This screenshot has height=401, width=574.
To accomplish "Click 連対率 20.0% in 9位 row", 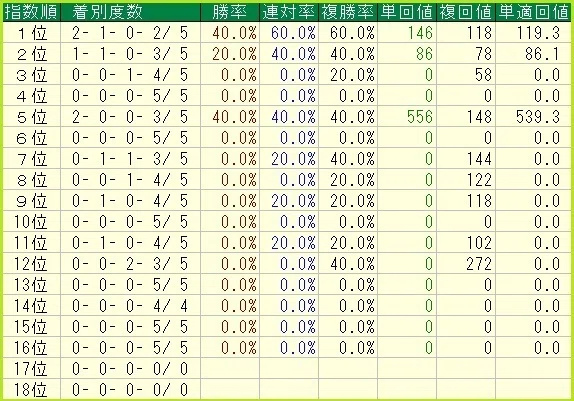I will [294, 201].
